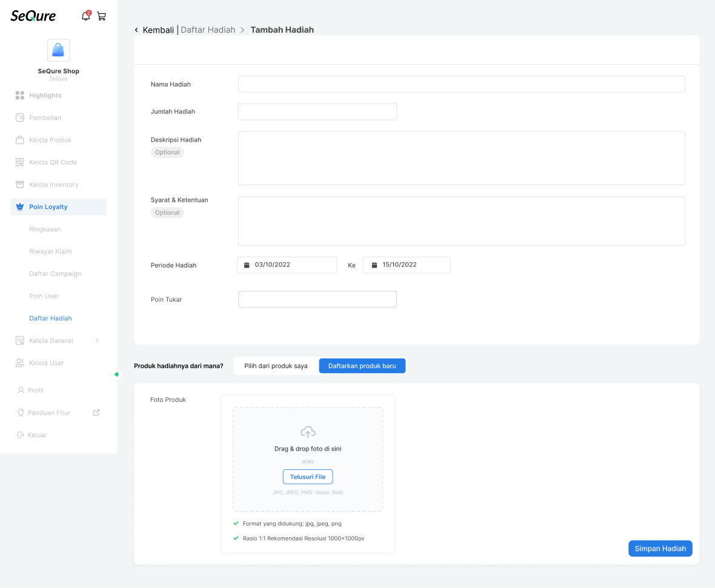This screenshot has width=715, height=588.
Task: Select the Daftar Campaign submenu item
Action: (x=55, y=274)
